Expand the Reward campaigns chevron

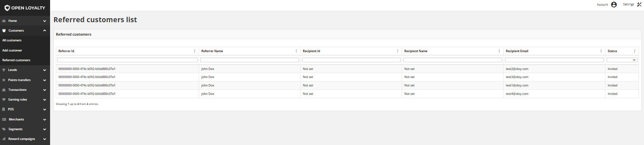tap(44, 139)
